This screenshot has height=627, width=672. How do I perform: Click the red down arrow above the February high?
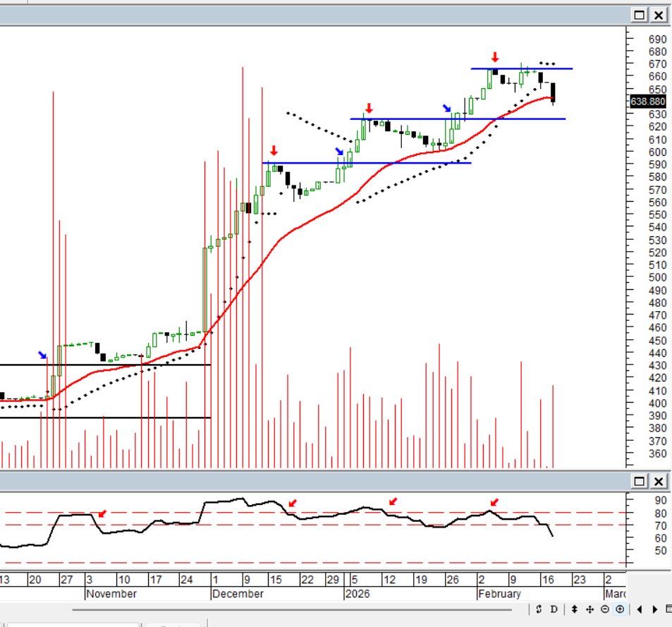495,57
